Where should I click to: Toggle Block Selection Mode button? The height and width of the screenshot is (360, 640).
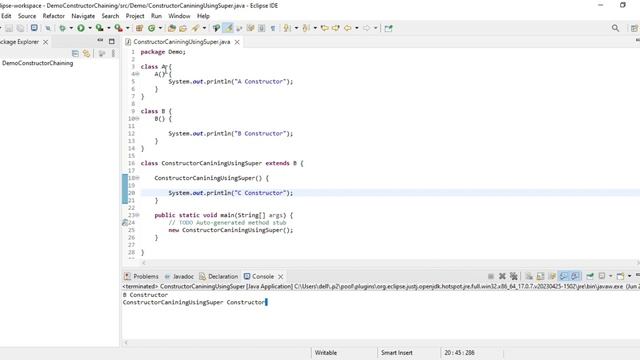(262, 28)
